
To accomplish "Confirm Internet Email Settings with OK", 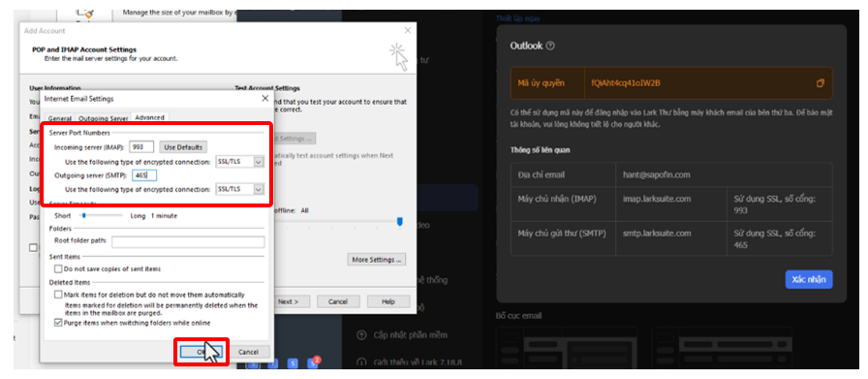I will tap(201, 352).
